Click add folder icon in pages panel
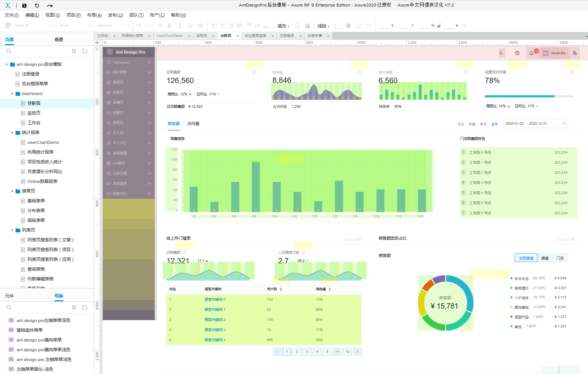Image resolution: width=588 pixels, height=374 pixels. pos(85,51)
